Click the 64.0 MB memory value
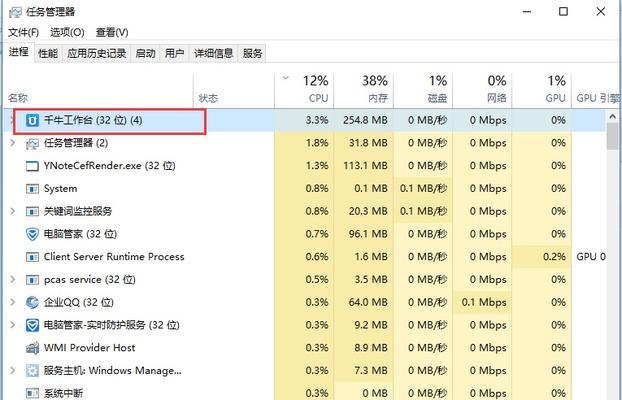Image resolution: width=622 pixels, height=400 pixels. tap(368, 302)
